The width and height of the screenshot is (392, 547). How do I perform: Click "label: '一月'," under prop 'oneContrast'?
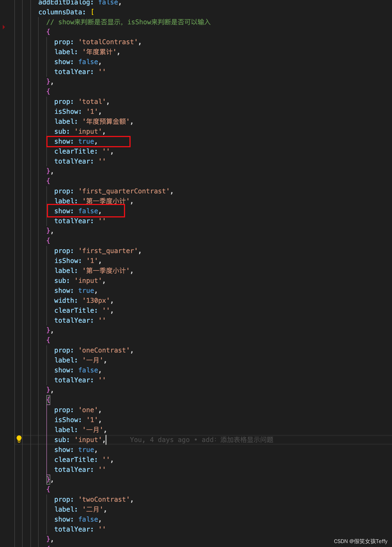point(81,360)
